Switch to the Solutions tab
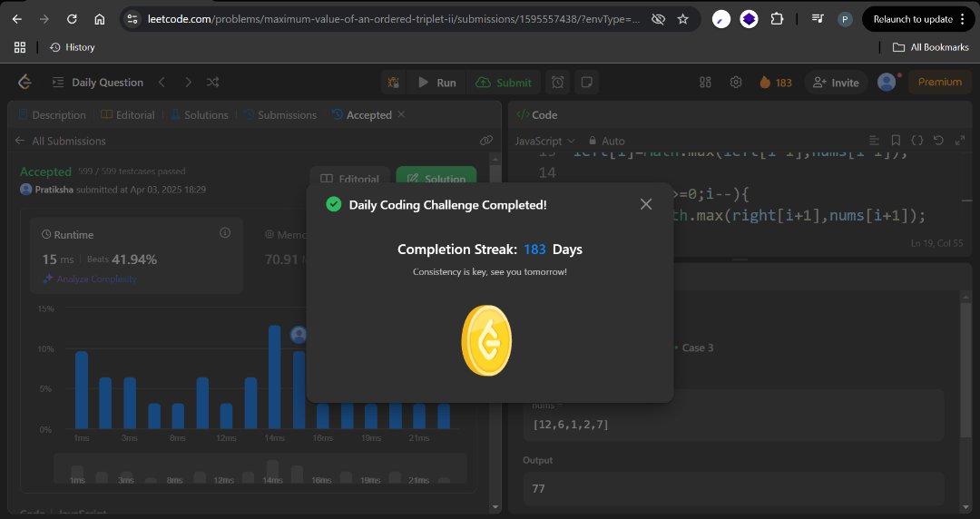This screenshot has width=980, height=519. pos(200,115)
